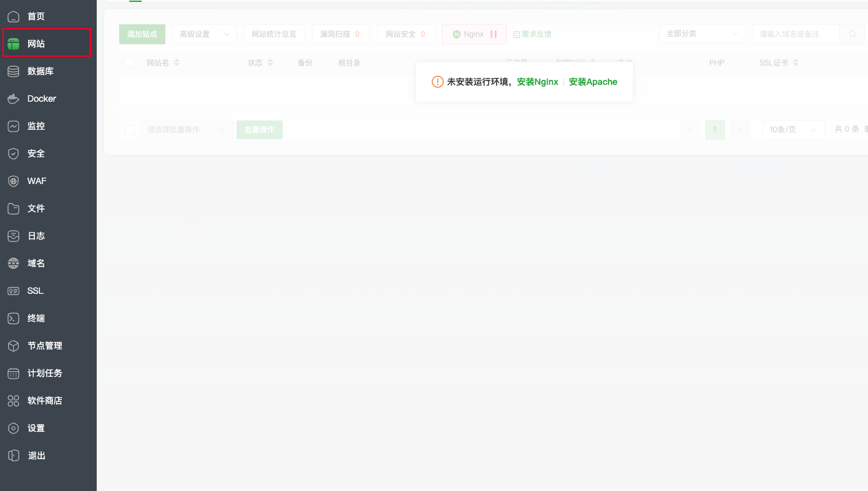Click the 安装Apache link
Viewport: 868px width, 491px height.
click(x=593, y=82)
